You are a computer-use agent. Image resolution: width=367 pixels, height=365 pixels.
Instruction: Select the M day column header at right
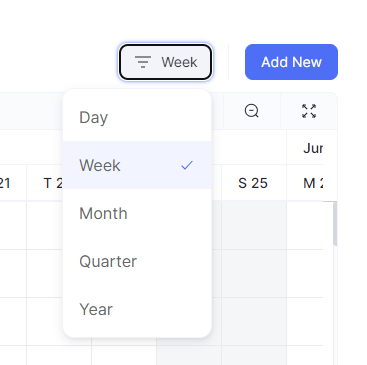point(313,183)
